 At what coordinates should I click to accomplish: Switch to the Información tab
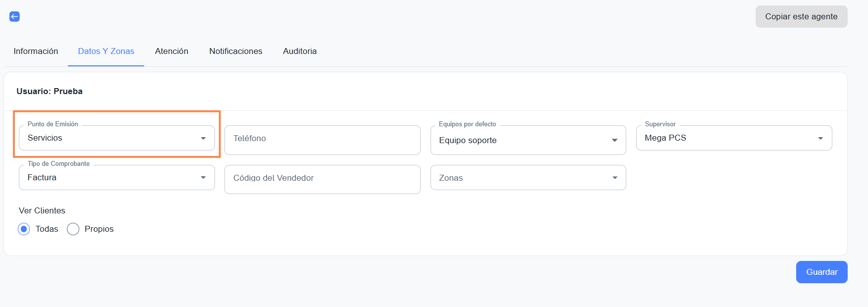point(36,51)
